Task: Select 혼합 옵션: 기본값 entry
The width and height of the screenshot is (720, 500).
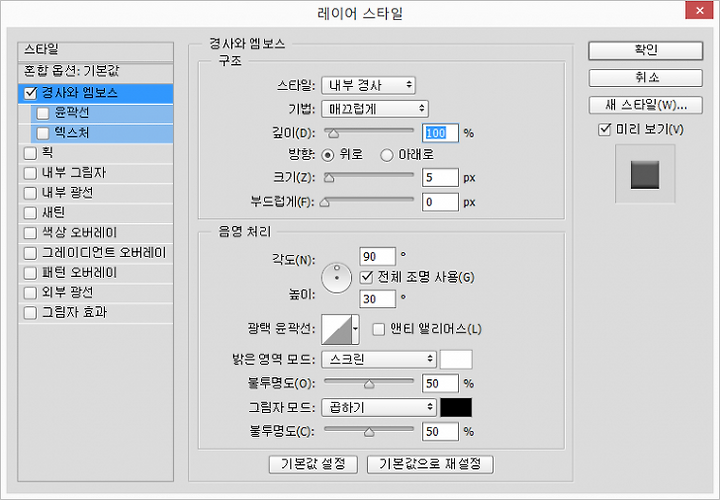Action: coord(96,72)
